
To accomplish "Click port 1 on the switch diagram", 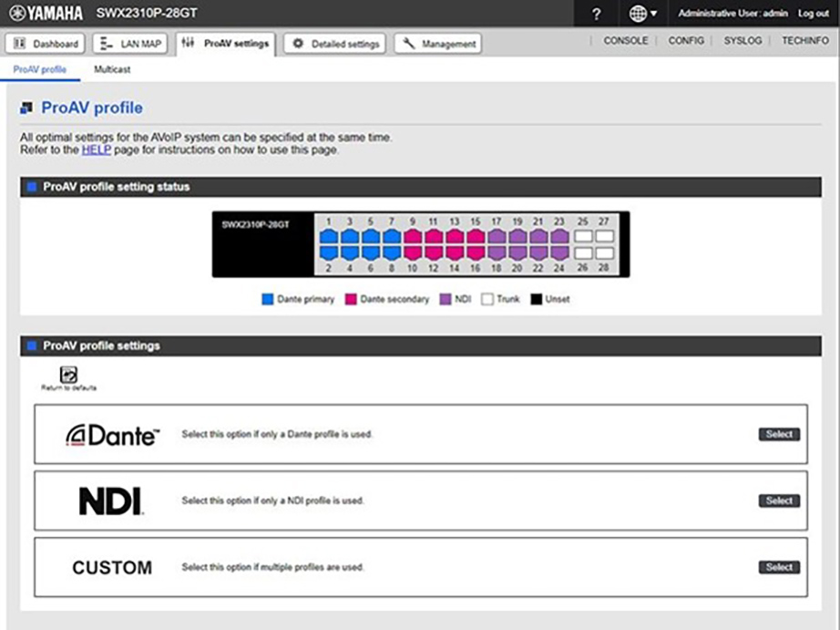I will (328, 236).
